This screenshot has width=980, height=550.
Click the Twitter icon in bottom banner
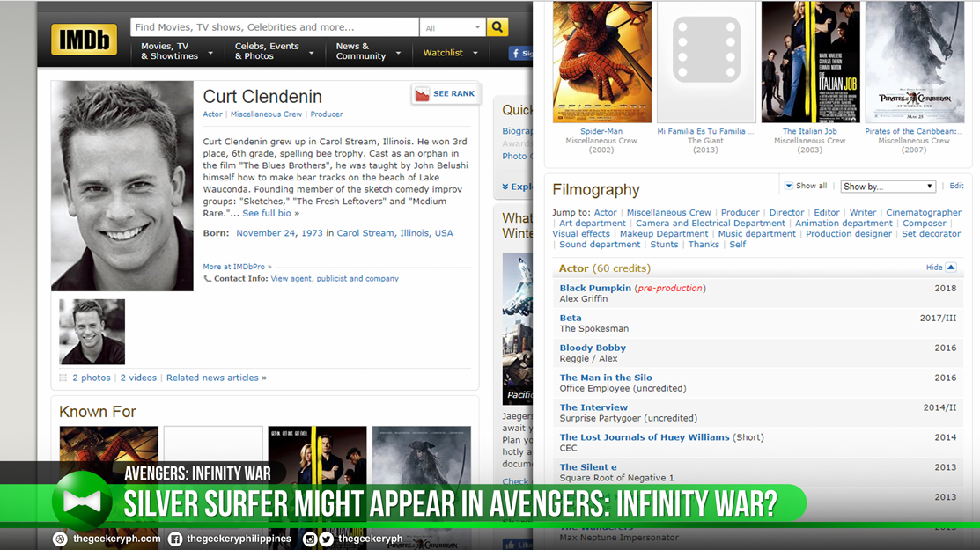(x=327, y=539)
